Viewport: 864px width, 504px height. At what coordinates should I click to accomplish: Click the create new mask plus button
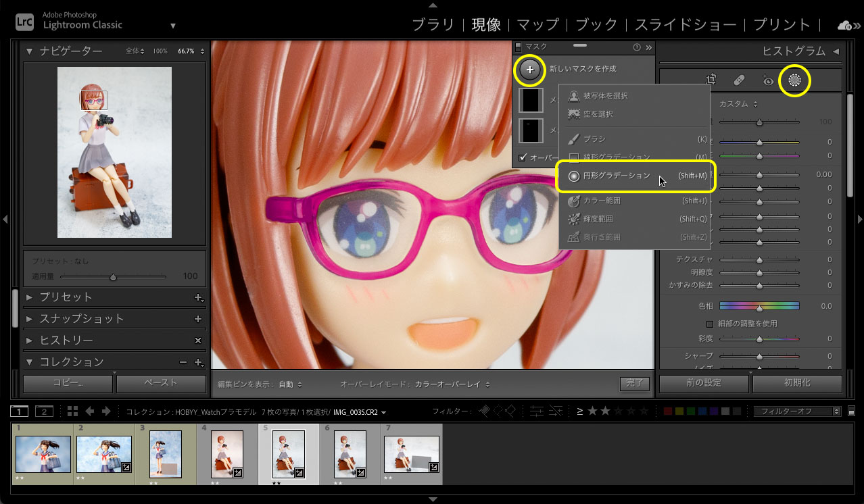(x=530, y=70)
